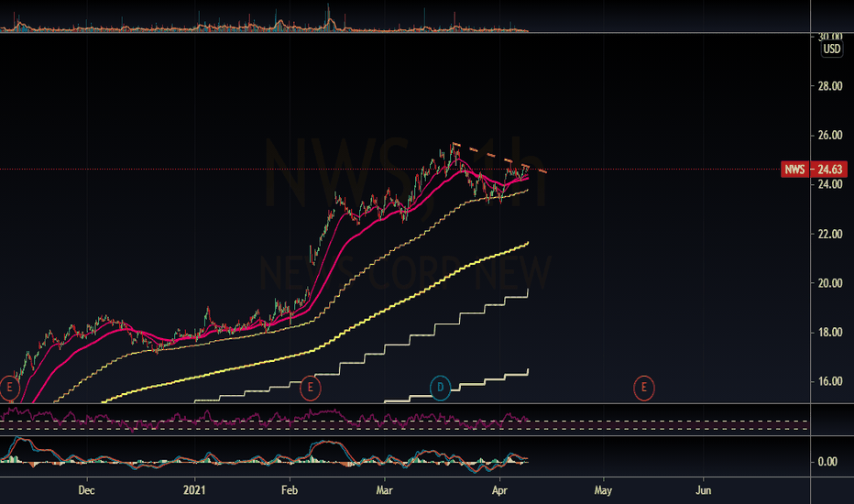854x504 pixels.
Task: Click the 26.00 price axis label
Action: [830, 135]
